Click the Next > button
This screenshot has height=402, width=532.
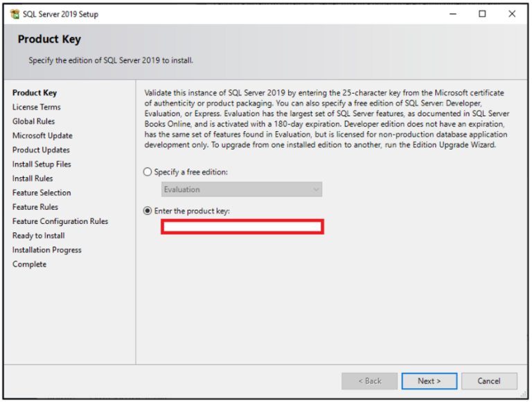[429, 381]
